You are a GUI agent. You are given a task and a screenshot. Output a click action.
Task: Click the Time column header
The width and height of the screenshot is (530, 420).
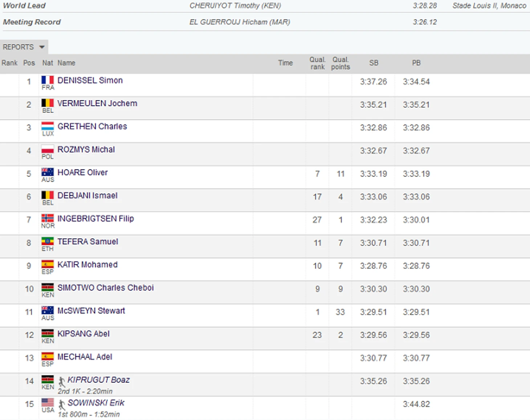click(x=285, y=63)
